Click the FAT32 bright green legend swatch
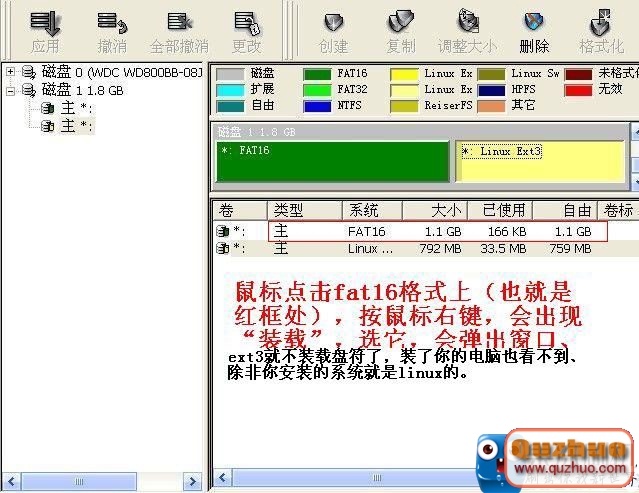Screen dimensions: 639x493 pyautogui.click(x=317, y=90)
